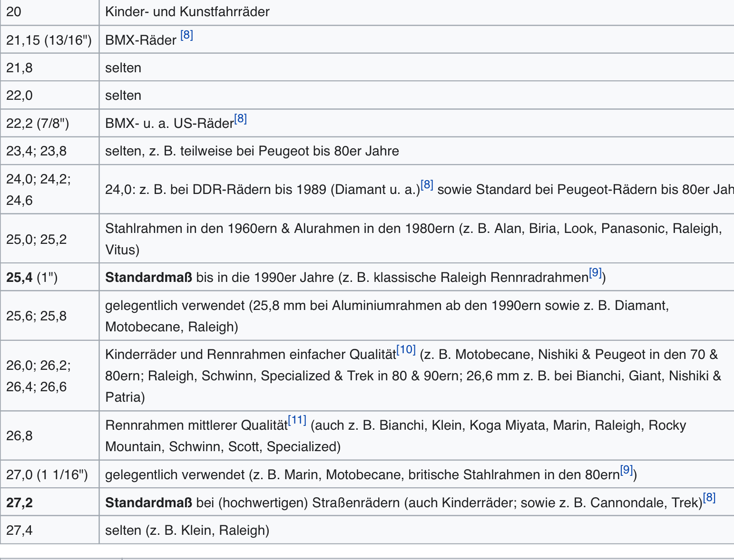This screenshot has height=560, width=734.
Task: Open footnote [10] after einfacher Qualität
Action: point(406,350)
